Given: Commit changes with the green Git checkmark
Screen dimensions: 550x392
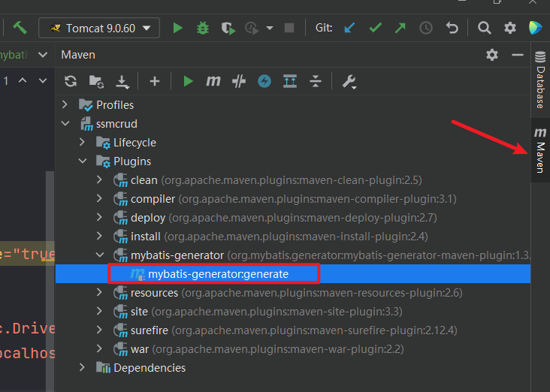Looking at the screenshot, I should [376, 28].
